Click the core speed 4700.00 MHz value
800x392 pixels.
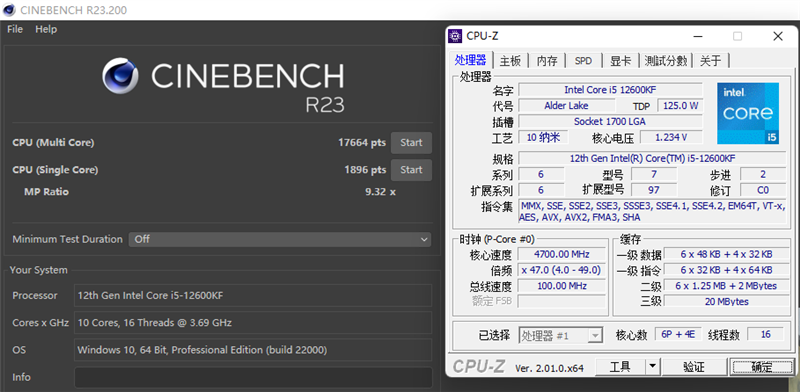click(x=562, y=254)
